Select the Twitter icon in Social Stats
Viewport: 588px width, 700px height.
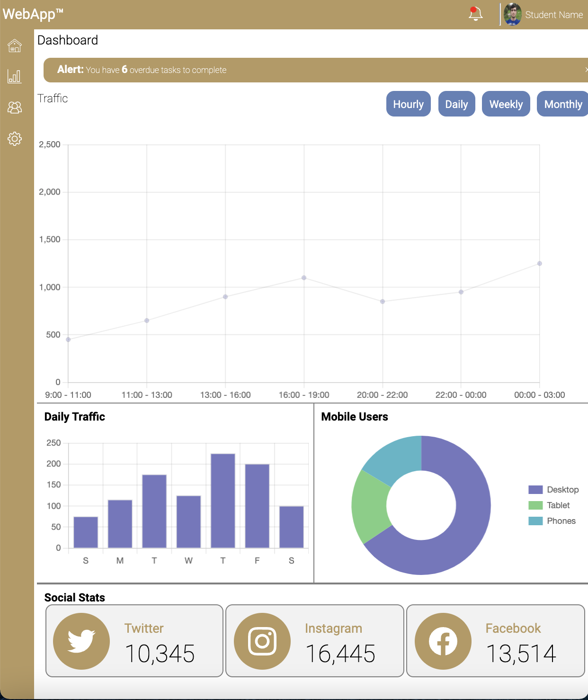80,641
